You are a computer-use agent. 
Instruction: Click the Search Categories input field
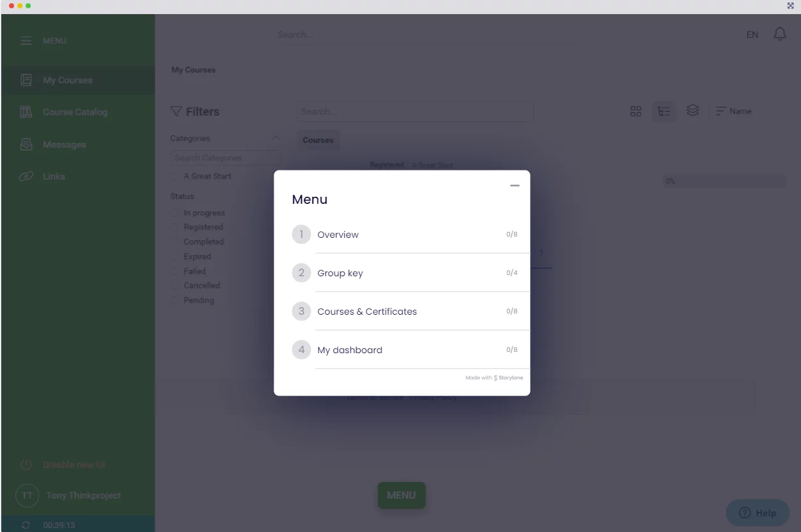tap(225, 158)
